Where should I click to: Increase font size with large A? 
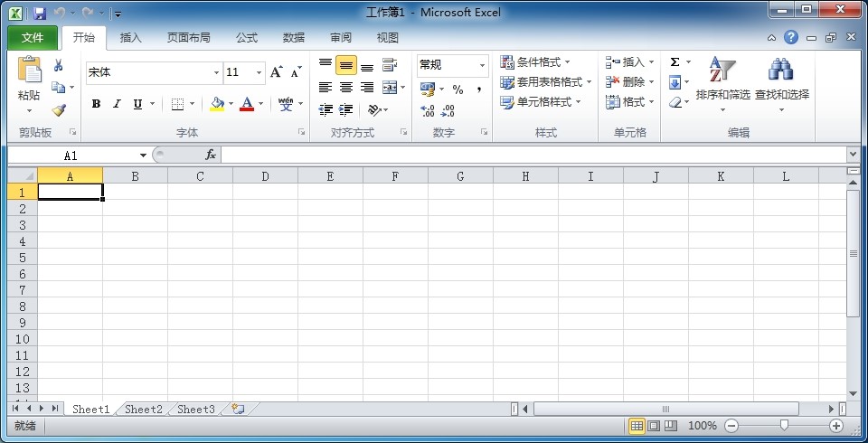(276, 72)
